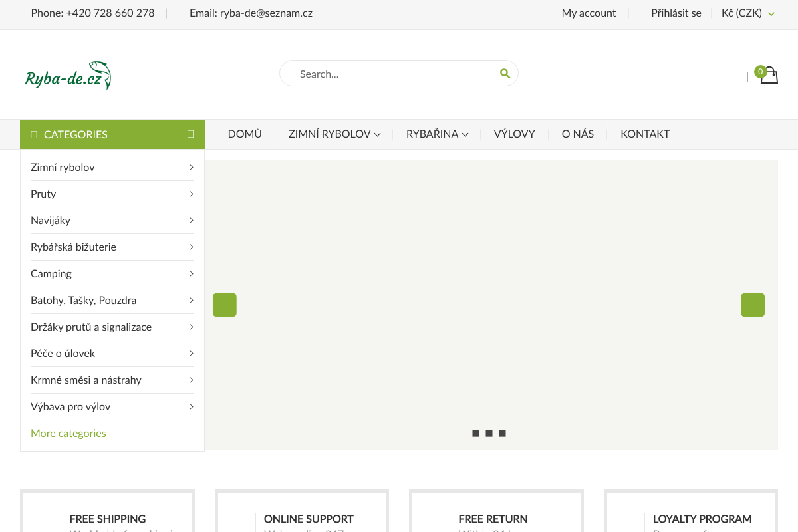
Task: Open the shopping cart bag icon
Action: click(x=768, y=74)
